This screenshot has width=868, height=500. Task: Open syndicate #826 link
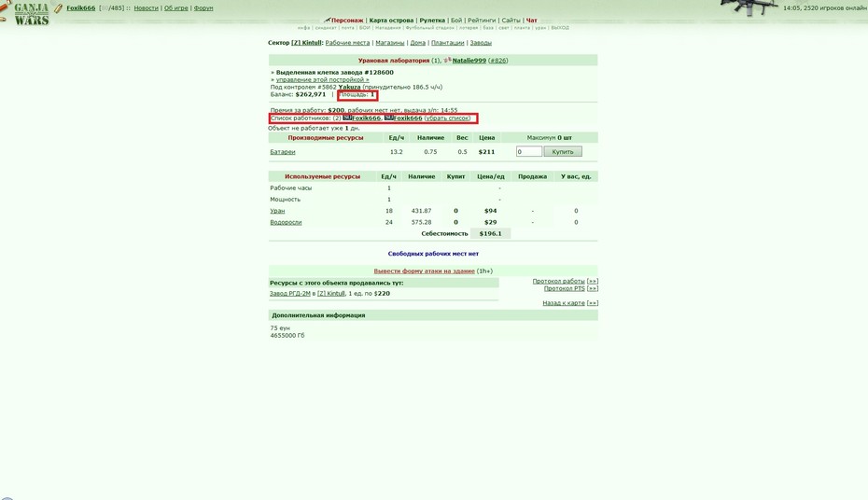click(497, 61)
